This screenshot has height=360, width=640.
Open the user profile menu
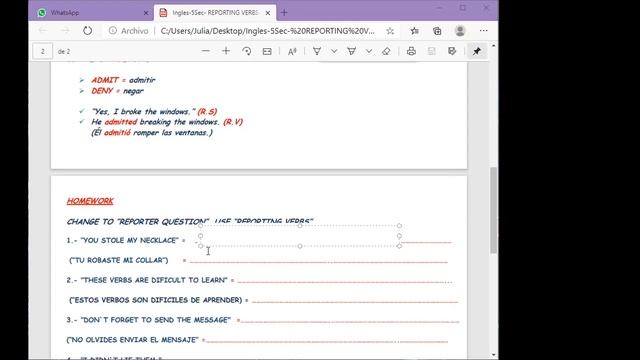click(x=460, y=31)
